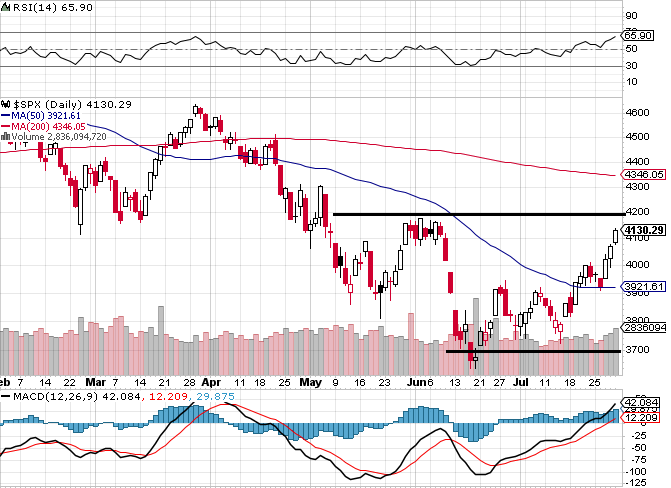This screenshot has height=488, width=671.
Task: Click the $SPX (Daily) 4130.29 title text
Action: [72, 104]
